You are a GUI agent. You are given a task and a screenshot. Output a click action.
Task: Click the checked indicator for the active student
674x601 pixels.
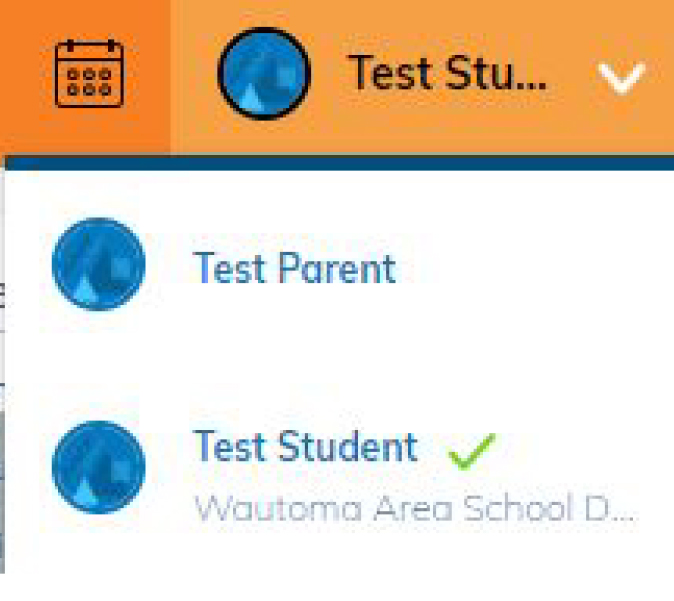pos(472,451)
